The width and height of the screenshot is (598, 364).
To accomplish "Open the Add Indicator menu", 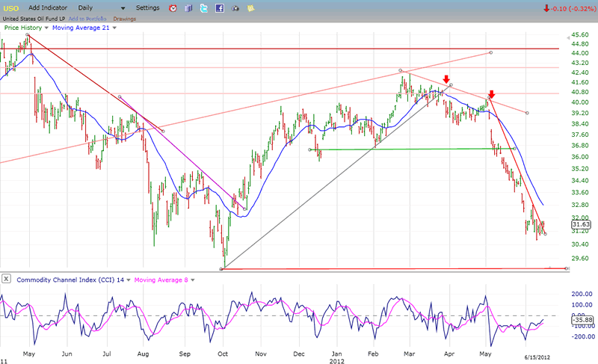I will [49, 7].
